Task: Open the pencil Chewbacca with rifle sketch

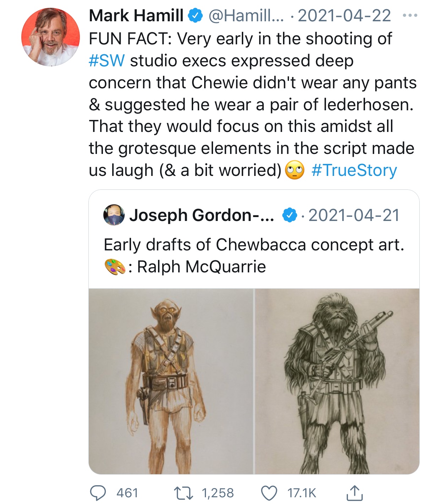Action: coord(337,381)
